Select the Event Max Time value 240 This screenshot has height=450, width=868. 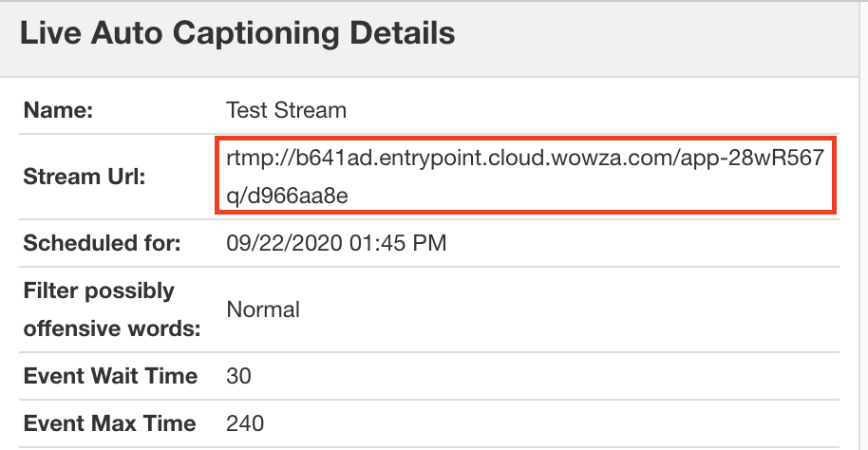[245, 423]
